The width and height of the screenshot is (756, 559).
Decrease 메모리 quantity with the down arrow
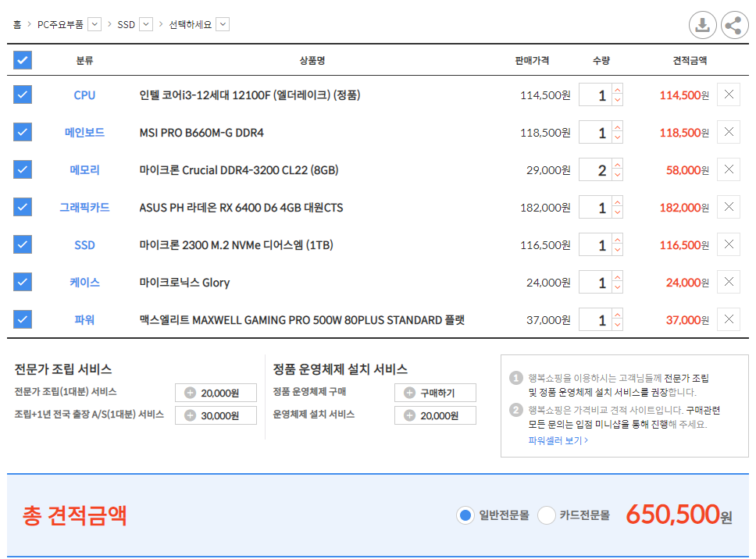point(618,176)
